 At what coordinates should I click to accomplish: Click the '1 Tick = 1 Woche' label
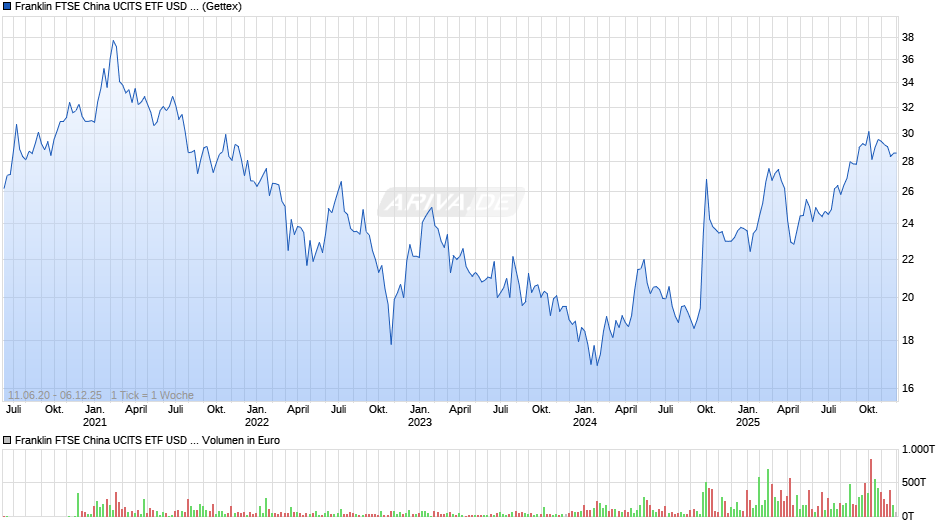(152, 395)
